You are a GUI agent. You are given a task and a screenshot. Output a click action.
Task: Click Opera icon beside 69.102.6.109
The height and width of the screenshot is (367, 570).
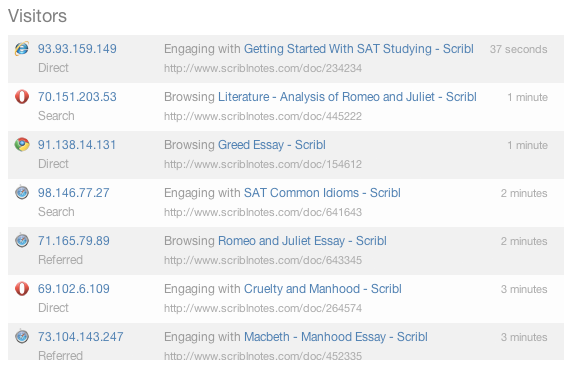[22, 289]
